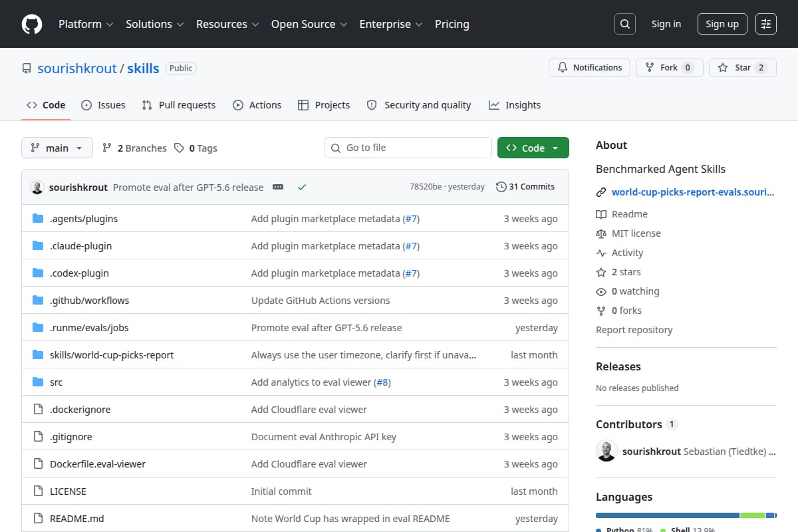The width and height of the screenshot is (798, 532).
Task: Switch to the Pull requests tab
Action: pyautogui.click(x=179, y=105)
